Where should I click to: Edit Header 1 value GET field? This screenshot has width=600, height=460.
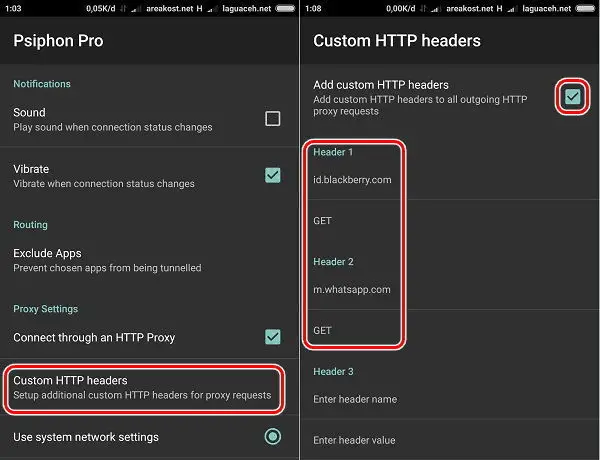coord(450,221)
